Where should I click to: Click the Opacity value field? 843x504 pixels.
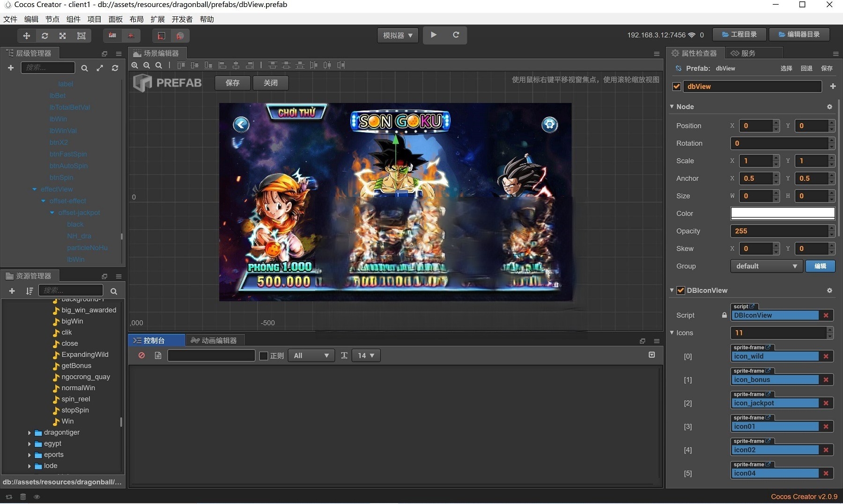(x=779, y=231)
